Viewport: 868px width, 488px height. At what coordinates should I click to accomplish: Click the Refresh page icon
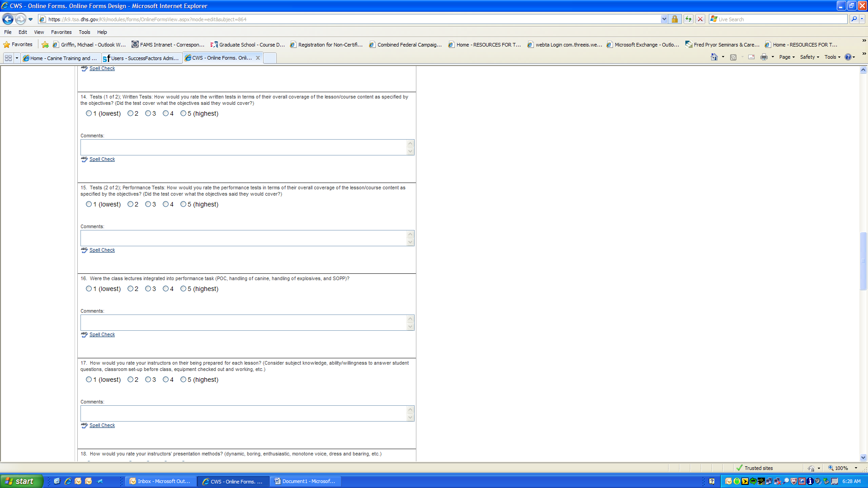(x=688, y=19)
